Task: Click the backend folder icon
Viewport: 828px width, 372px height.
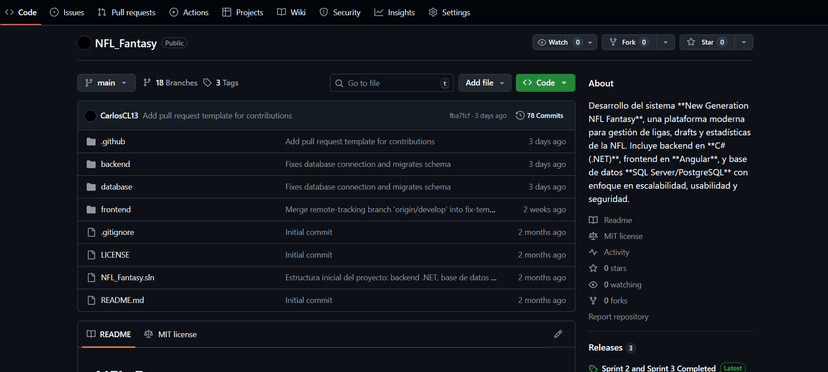Action: (x=91, y=164)
